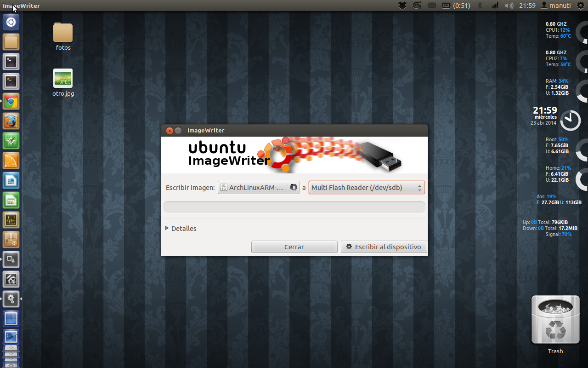The width and height of the screenshot is (588, 368).
Task: Open the Workspace Switcher in launcher
Action: click(11, 318)
